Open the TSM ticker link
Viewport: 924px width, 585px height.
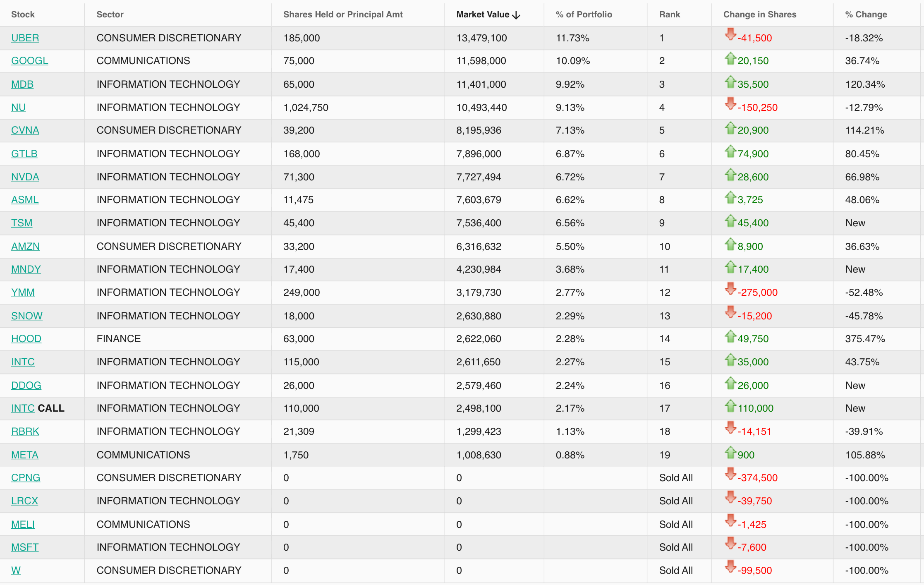point(22,223)
